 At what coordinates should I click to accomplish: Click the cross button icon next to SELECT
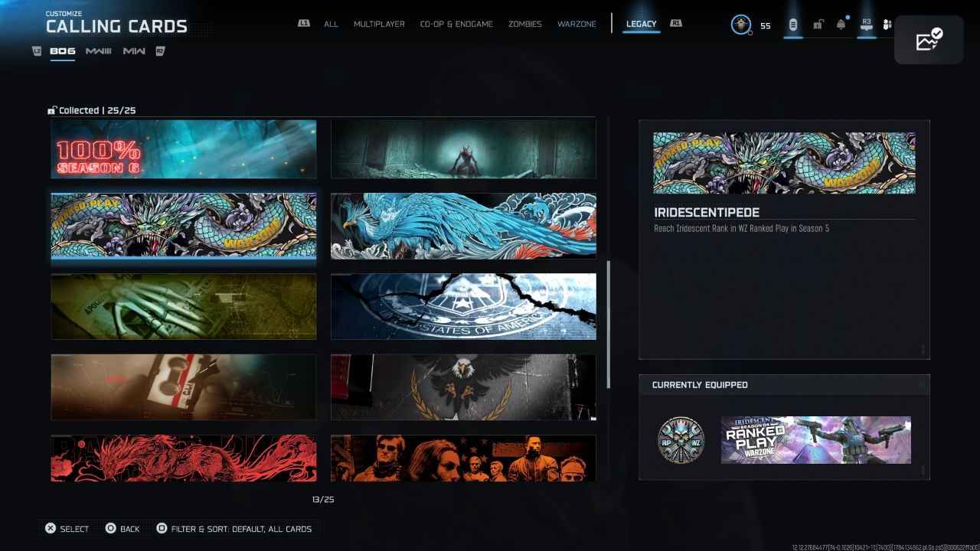coord(51,528)
